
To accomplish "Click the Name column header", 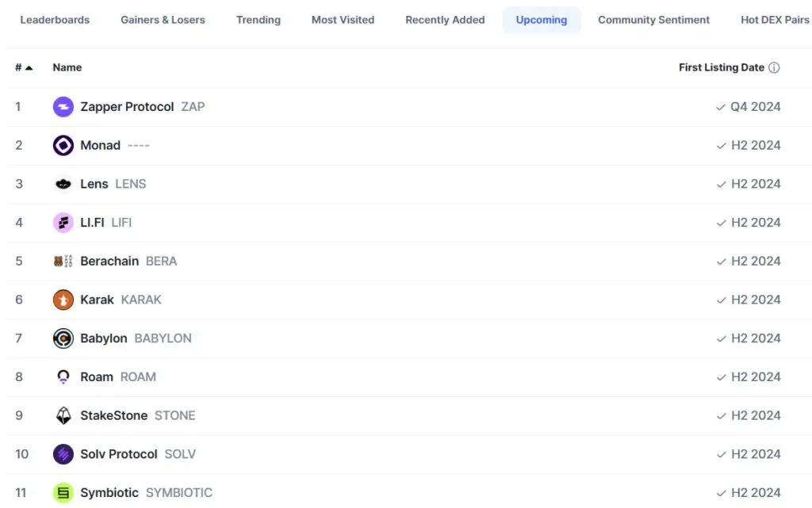I will click(67, 68).
